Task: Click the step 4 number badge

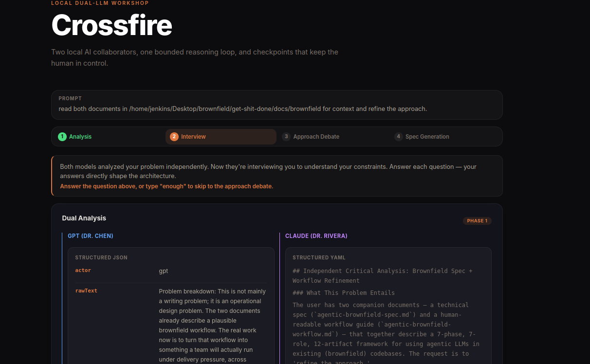Action: click(x=399, y=137)
